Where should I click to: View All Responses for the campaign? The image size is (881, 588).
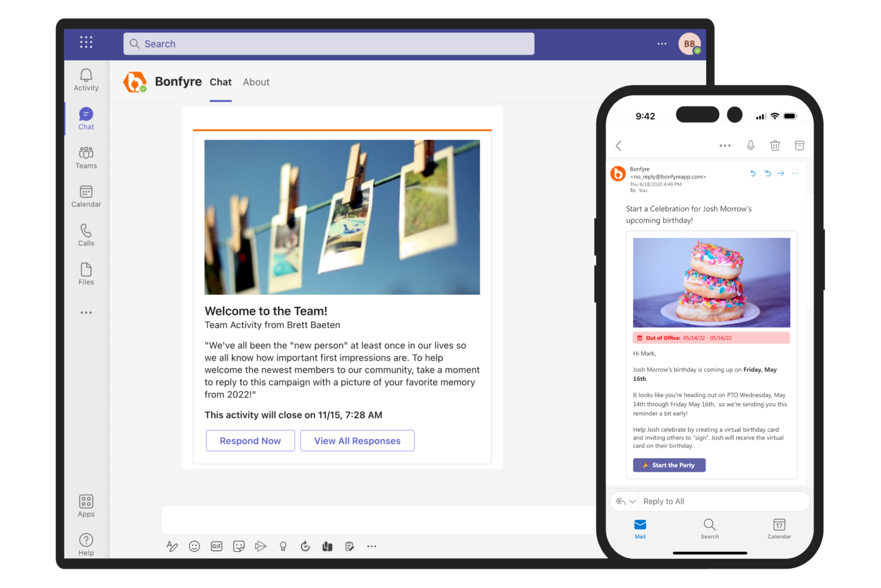point(357,441)
